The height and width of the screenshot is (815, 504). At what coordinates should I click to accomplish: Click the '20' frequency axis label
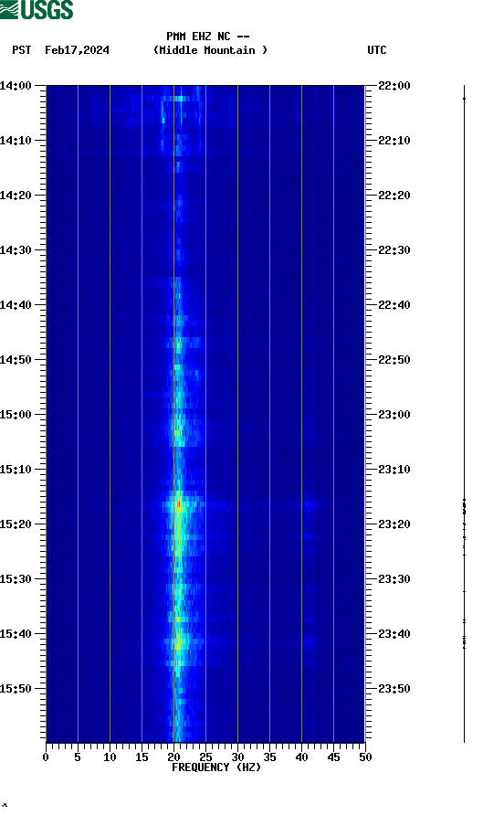(173, 757)
